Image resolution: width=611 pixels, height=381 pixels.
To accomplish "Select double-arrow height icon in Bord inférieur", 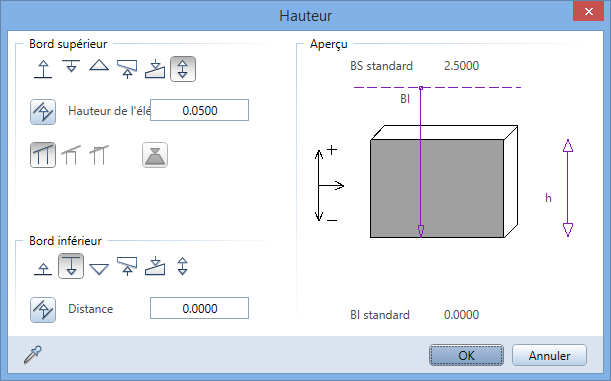I will 183,266.
